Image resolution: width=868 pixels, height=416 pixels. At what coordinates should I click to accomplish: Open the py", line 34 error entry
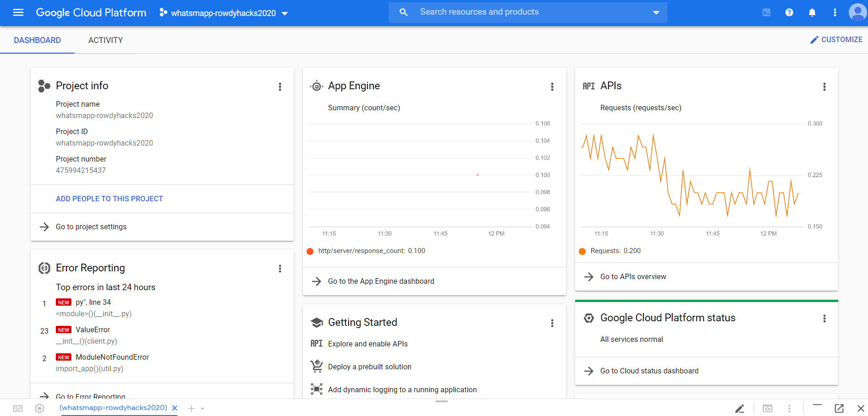93,302
